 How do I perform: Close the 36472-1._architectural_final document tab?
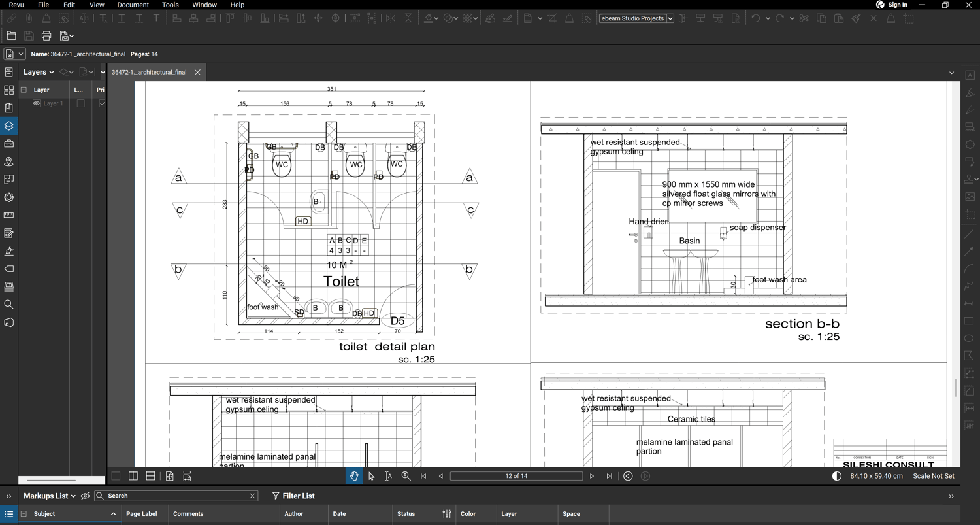click(197, 72)
